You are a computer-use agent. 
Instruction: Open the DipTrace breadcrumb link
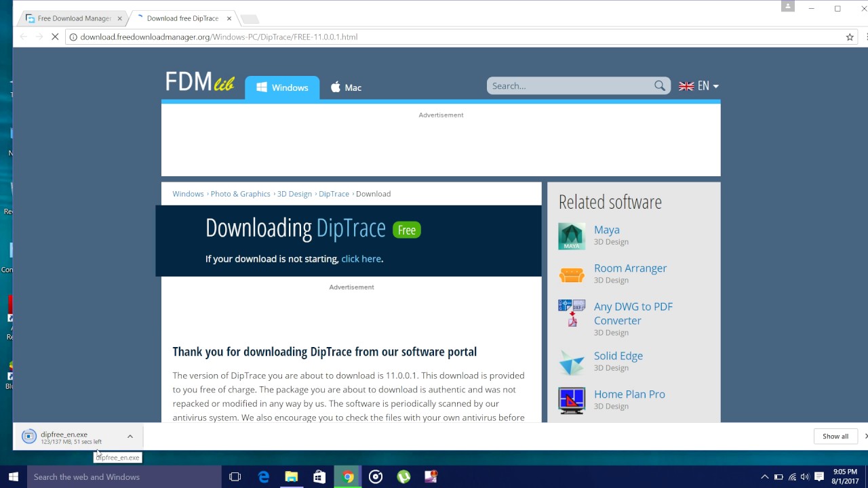334,194
